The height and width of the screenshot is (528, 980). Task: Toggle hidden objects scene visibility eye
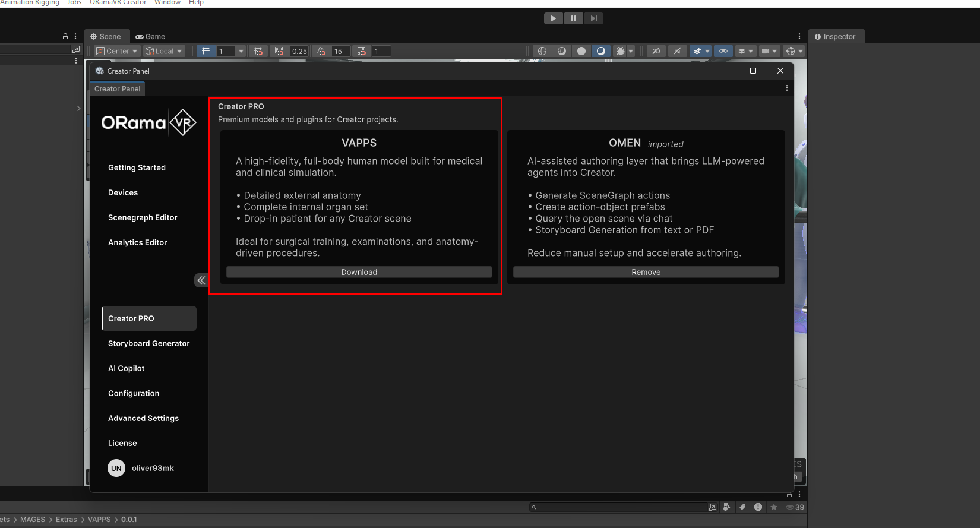[x=723, y=51]
